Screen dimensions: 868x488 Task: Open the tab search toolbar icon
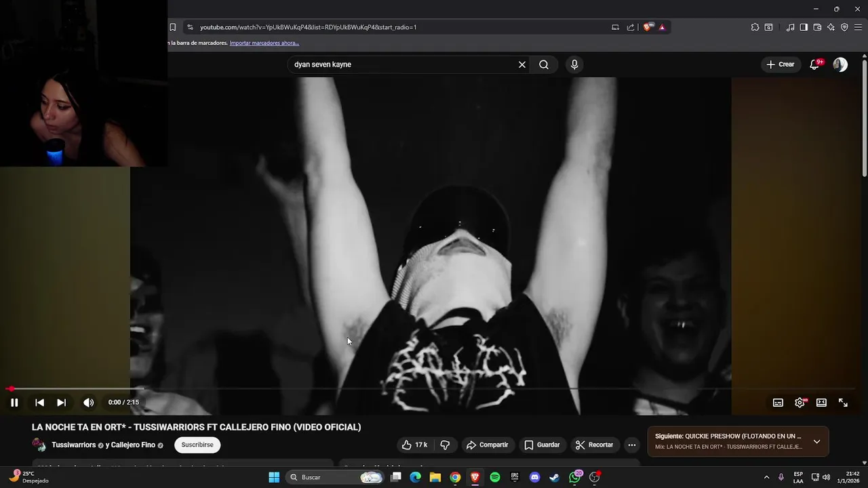[768, 27]
